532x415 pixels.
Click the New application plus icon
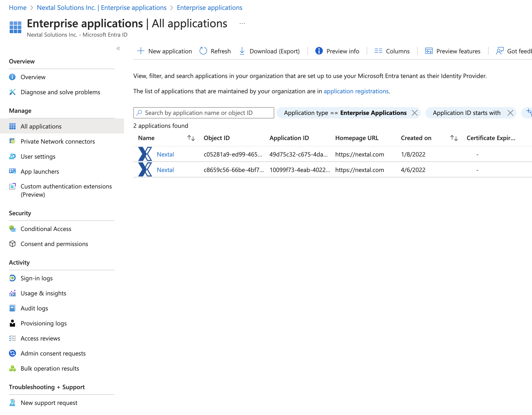(141, 51)
